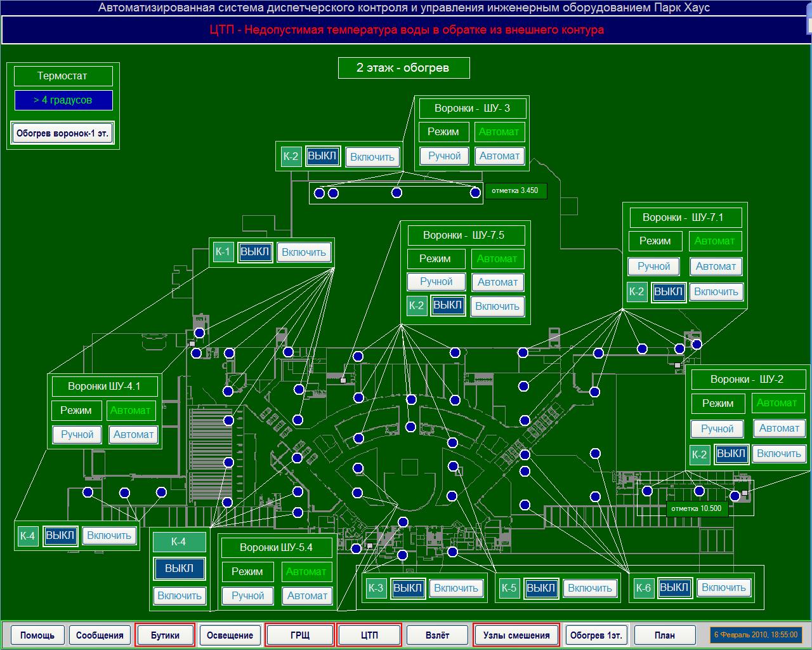Image resolution: width=812 pixels, height=650 pixels.
Task: Click the 'отметка 3.450' elevation label
Action: pos(515,191)
